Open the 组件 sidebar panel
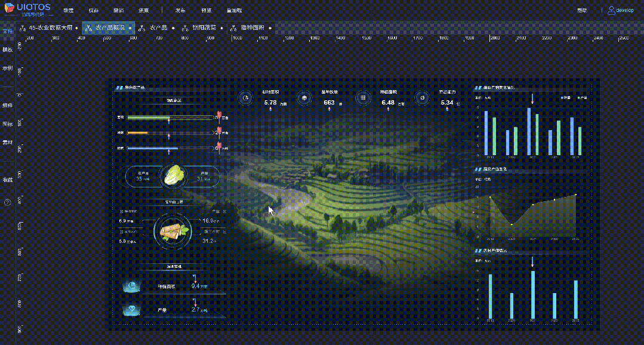Image resolution: width=644 pixels, height=345 pixels. [7, 105]
